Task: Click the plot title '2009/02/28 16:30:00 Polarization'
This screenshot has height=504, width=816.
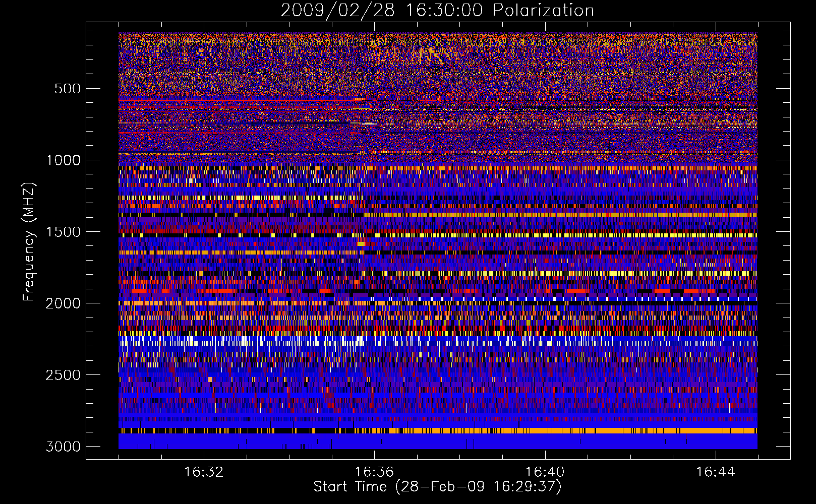Action: 437,10
